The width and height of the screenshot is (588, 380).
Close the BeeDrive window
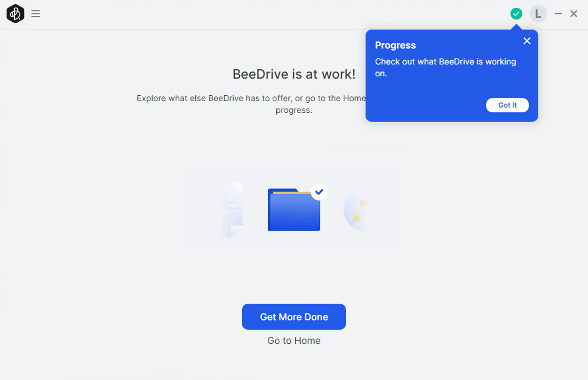click(x=574, y=14)
